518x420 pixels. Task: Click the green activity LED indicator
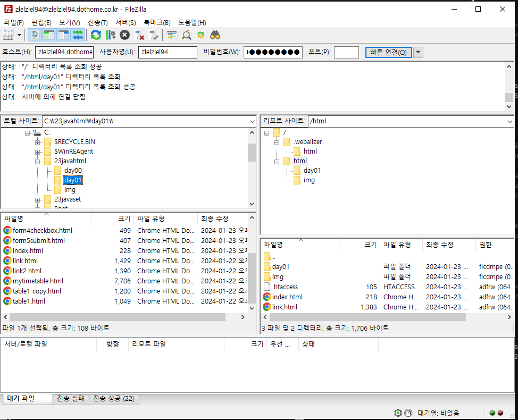492,413
